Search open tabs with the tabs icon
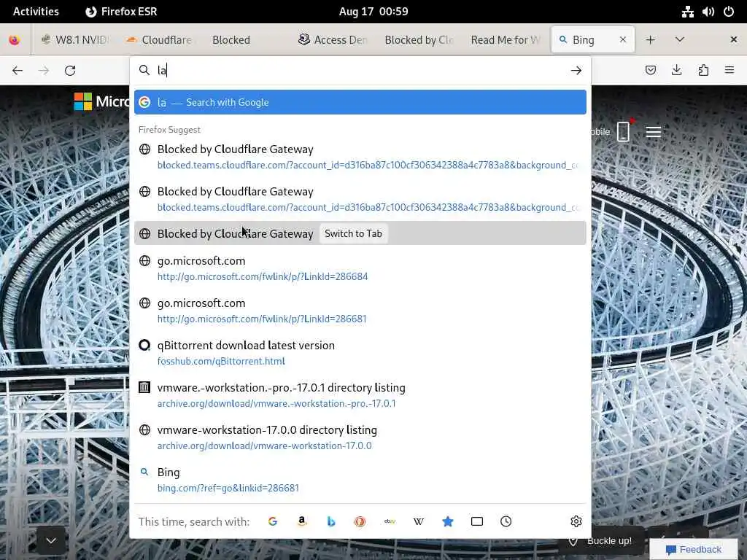This screenshot has width=747, height=560. click(x=477, y=521)
